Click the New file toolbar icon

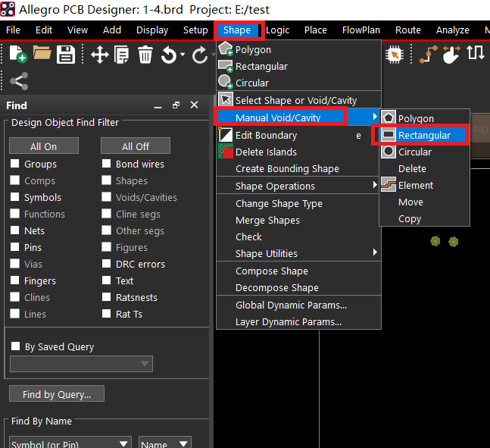[18, 54]
